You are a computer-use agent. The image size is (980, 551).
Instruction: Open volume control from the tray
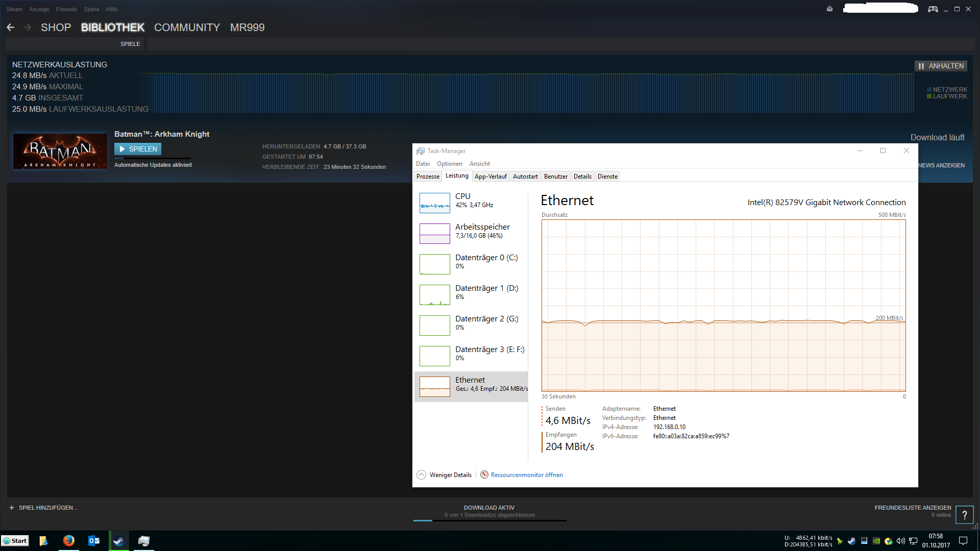(x=901, y=541)
